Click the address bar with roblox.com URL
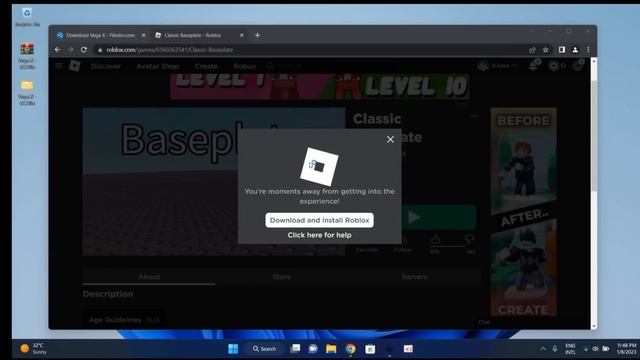Screen dimensions: 640x360 310,50
